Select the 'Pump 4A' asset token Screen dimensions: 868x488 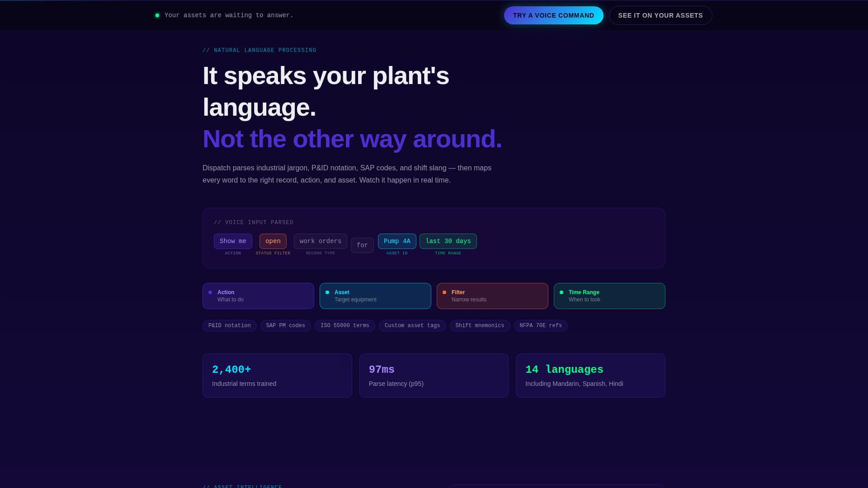pos(397,241)
